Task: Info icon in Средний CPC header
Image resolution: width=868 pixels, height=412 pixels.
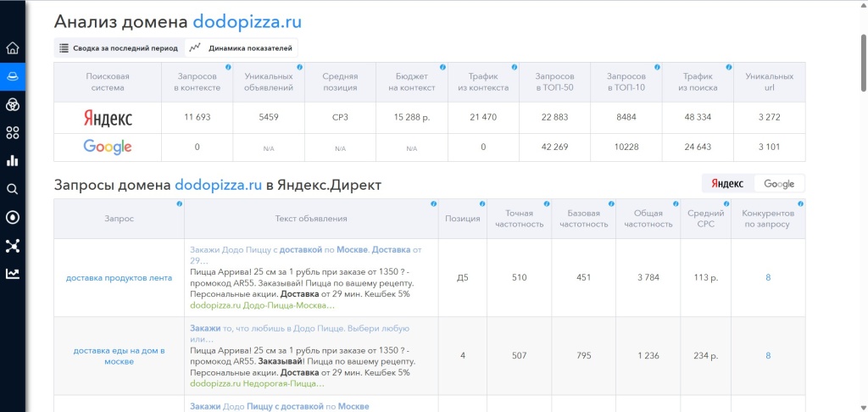Action: tap(726, 203)
